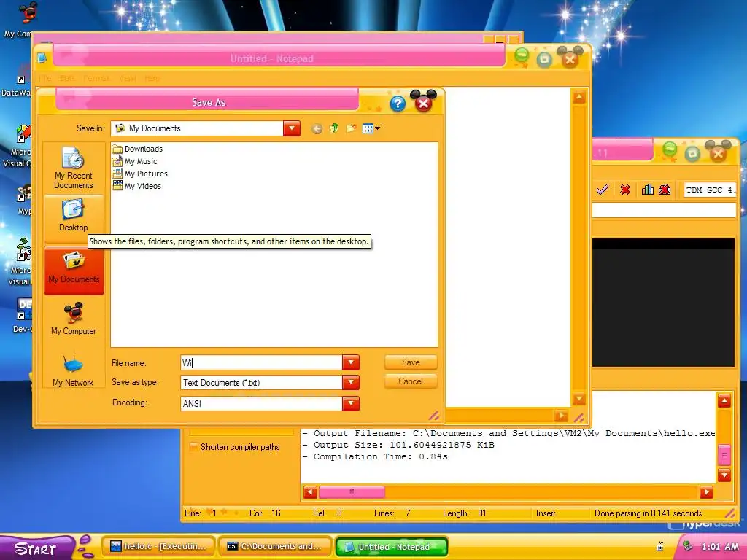Image resolution: width=747 pixels, height=560 pixels.
Task: Click the Output Size line in compile log
Action: [399, 445]
